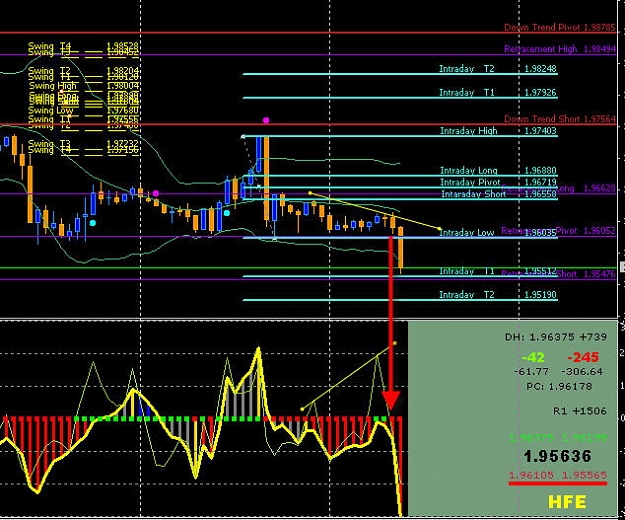Select the Swing T2 1.98204 label

[83, 70]
